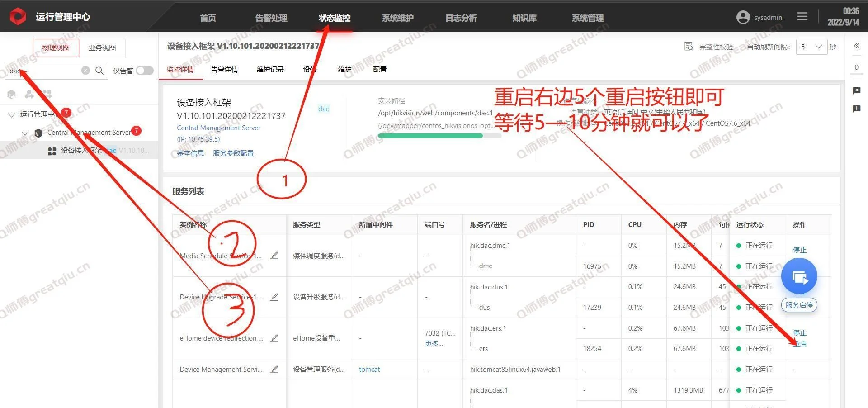Click the sysadmin user avatar icon
This screenshot has width=868, height=408.
743,17
